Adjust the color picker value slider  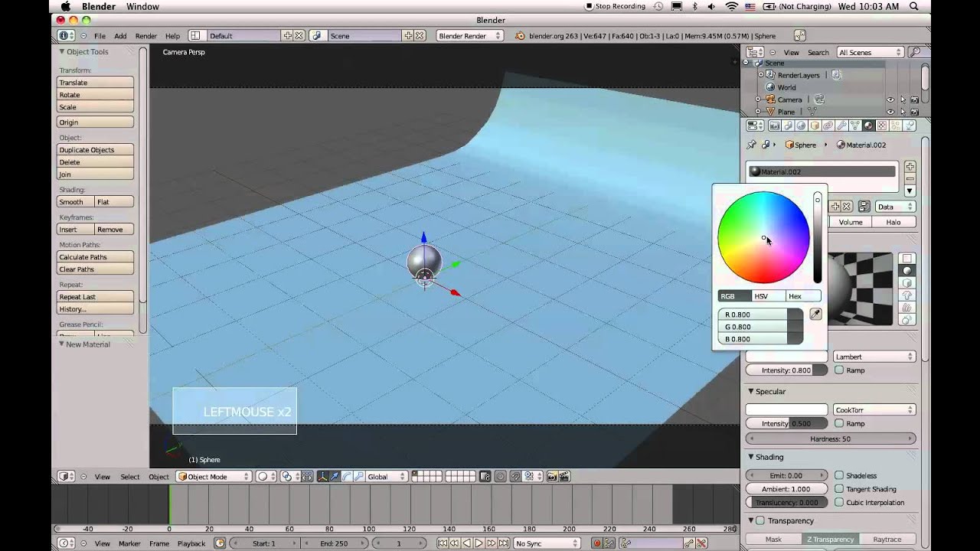point(818,238)
